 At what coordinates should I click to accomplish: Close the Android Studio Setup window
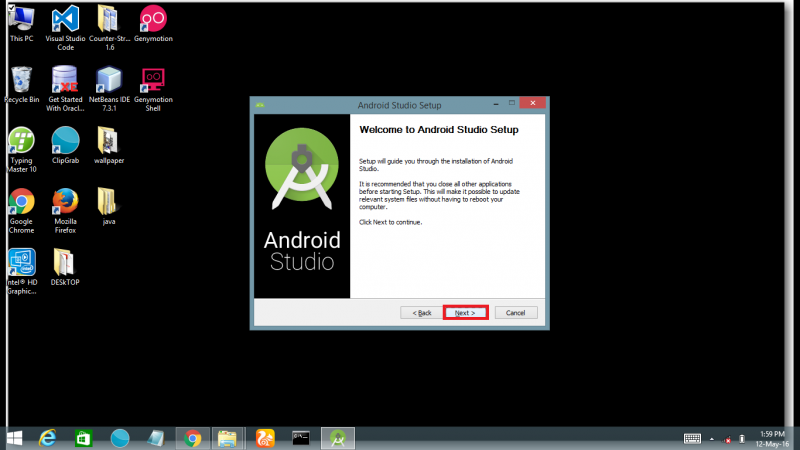point(533,103)
